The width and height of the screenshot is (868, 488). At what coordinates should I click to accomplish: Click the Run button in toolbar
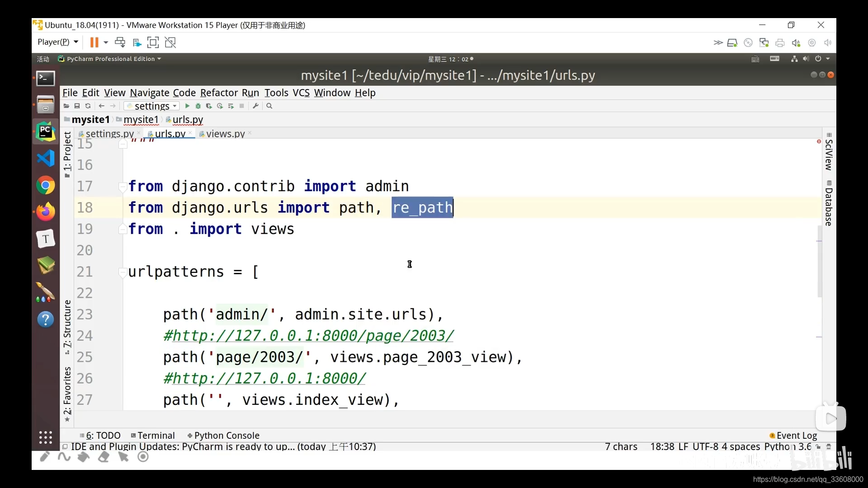click(187, 106)
